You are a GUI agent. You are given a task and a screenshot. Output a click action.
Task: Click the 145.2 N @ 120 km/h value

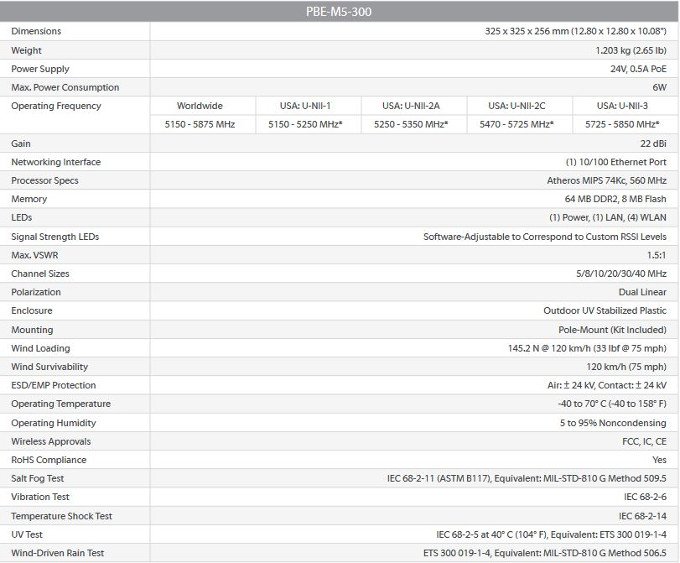[587, 348]
